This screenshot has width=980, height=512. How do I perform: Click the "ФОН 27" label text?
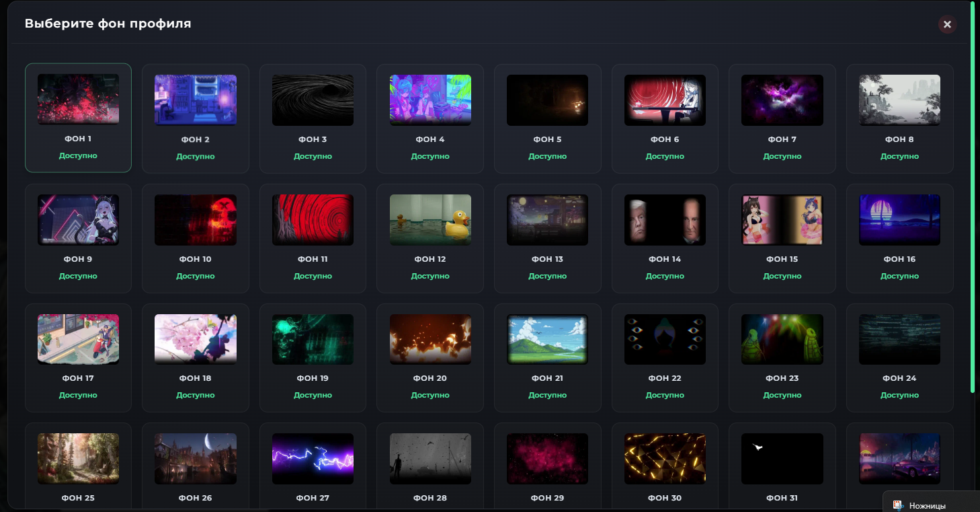coord(313,498)
